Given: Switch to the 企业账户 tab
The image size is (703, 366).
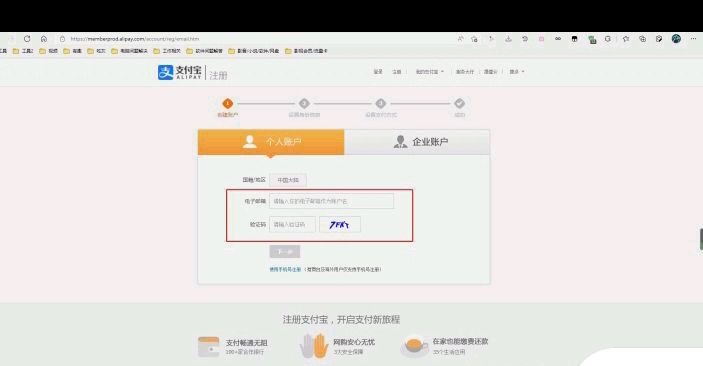Looking at the screenshot, I should (x=417, y=142).
